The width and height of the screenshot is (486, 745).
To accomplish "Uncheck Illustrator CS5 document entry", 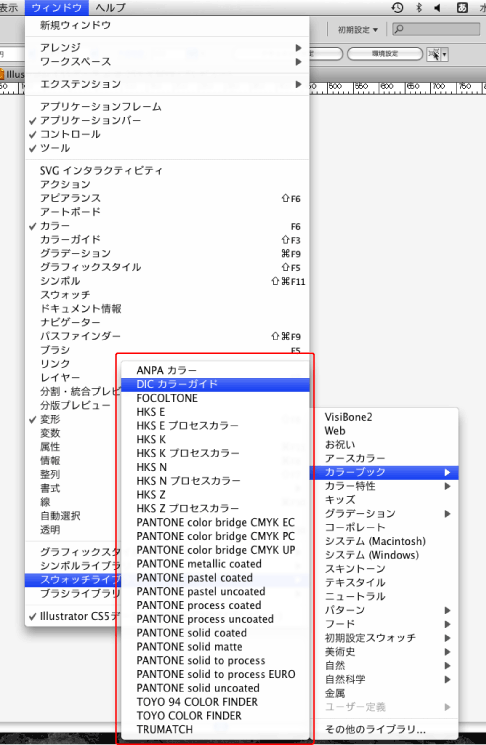I will [71, 616].
